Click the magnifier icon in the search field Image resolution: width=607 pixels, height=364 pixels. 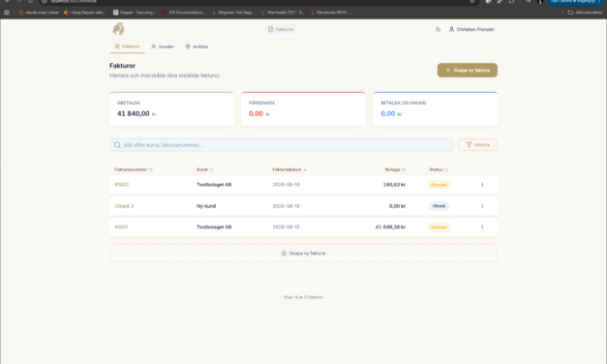[117, 145]
